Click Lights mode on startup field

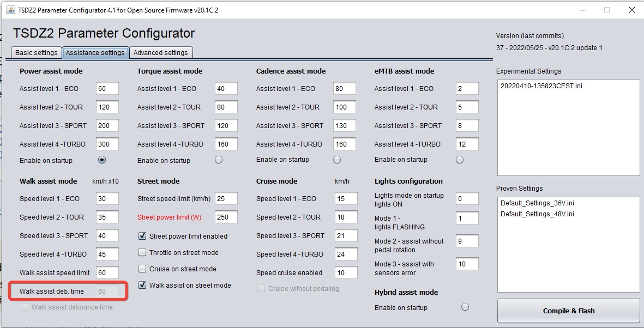click(x=467, y=199)
